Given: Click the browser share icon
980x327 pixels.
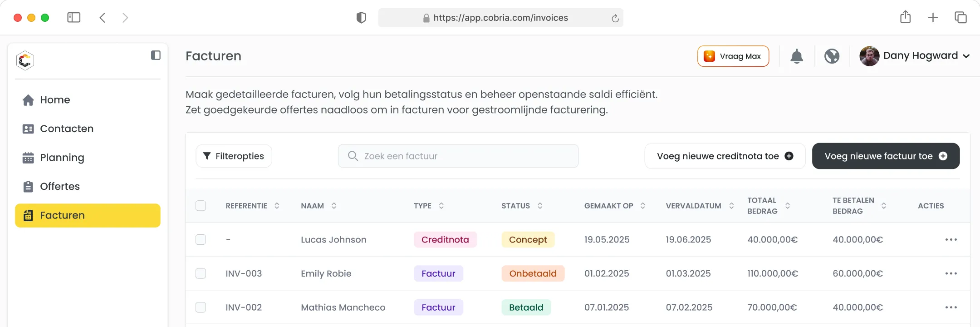Looking at the screenshot, I should click(x=905, y=17).
